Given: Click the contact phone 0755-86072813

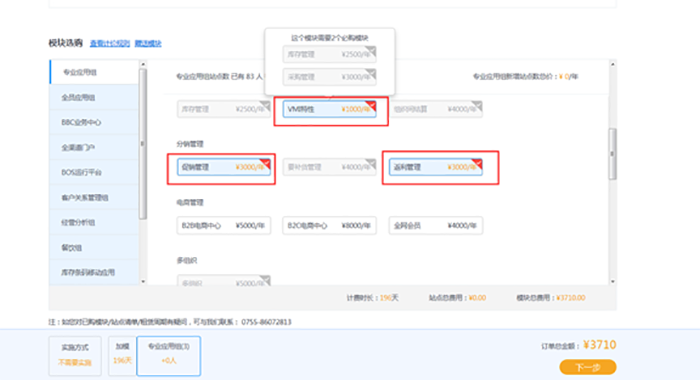Looking at the screenshot, I should pyautogui.click(x=267, y=322).
